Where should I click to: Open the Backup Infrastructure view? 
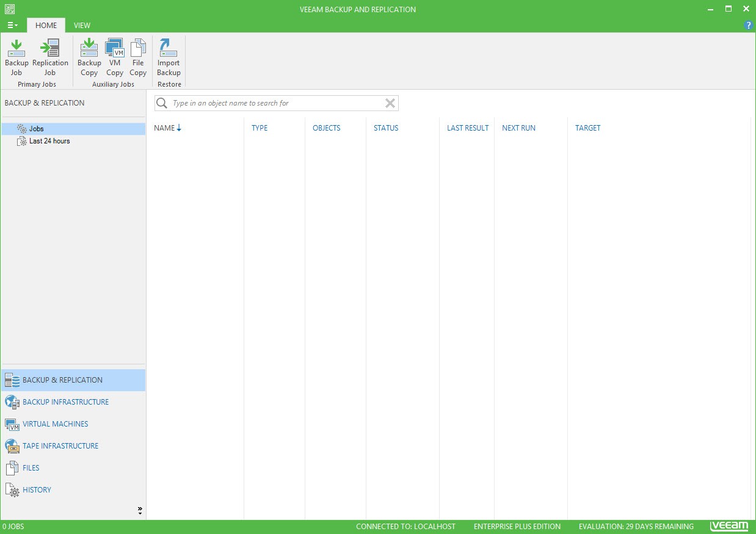65,402
